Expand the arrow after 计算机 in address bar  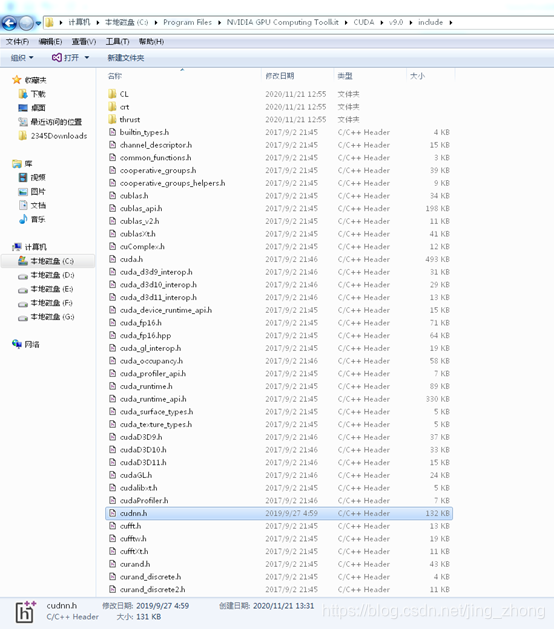pos(97,22)
